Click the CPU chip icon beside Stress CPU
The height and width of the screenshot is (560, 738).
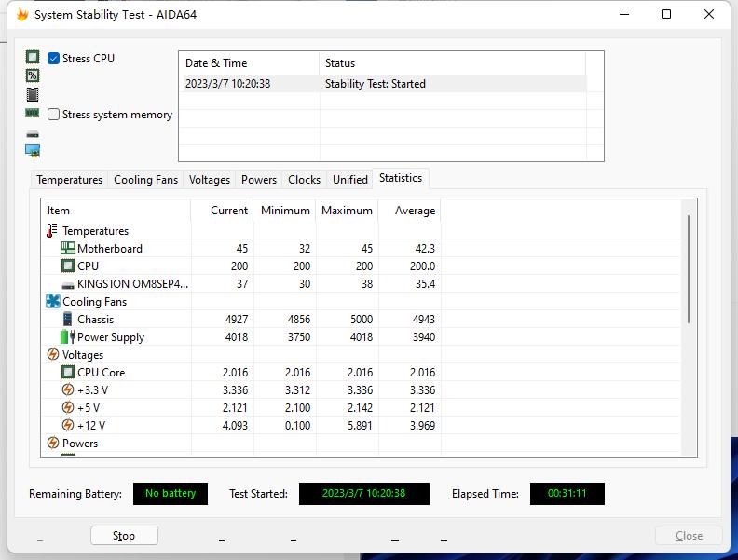pyautogui.click(x=33, y=58)
